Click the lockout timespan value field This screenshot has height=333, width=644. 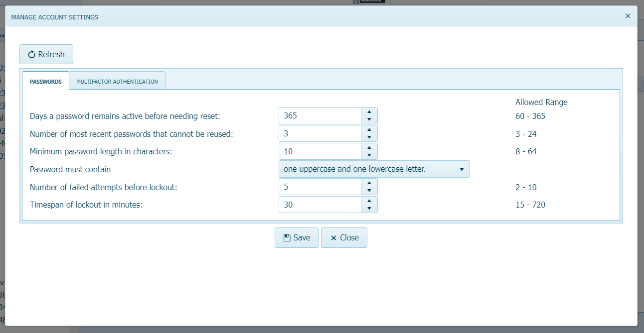(319, 205)
